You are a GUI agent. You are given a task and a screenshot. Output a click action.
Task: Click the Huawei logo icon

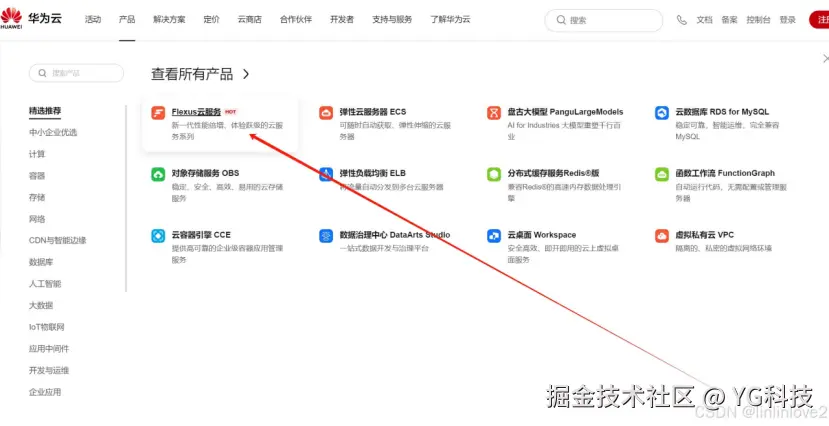click(x=11, y=18)
